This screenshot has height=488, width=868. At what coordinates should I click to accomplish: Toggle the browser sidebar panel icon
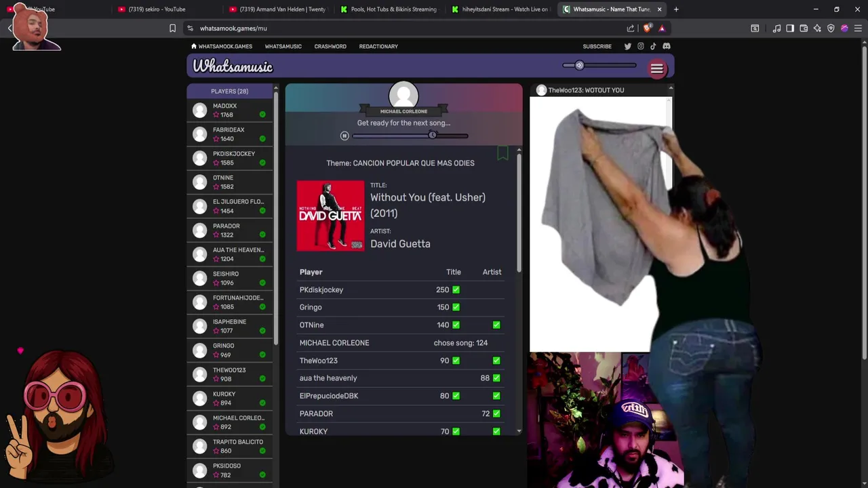(790, 28)
